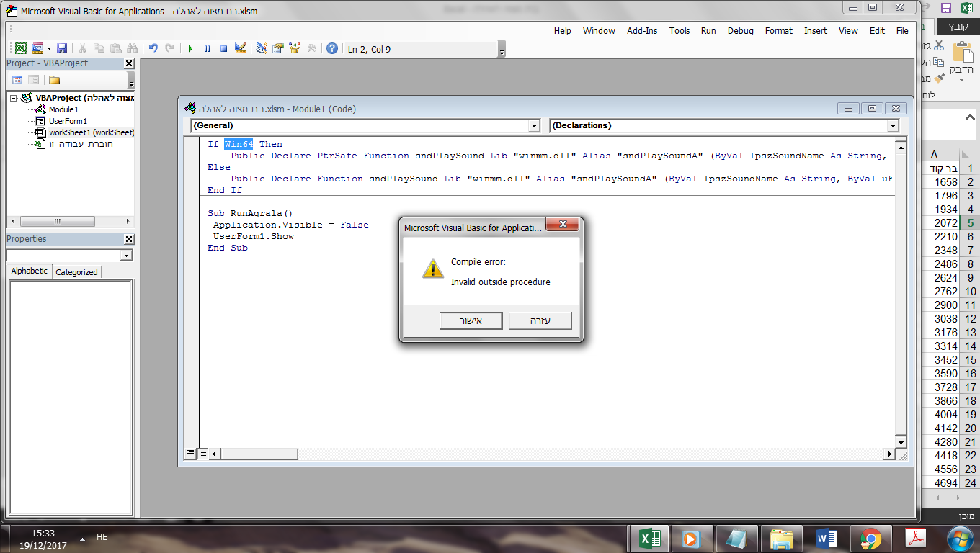Collapse the VBAProject tree node
The width and height of the screenshot is (980, 553).
coord(14,98)
